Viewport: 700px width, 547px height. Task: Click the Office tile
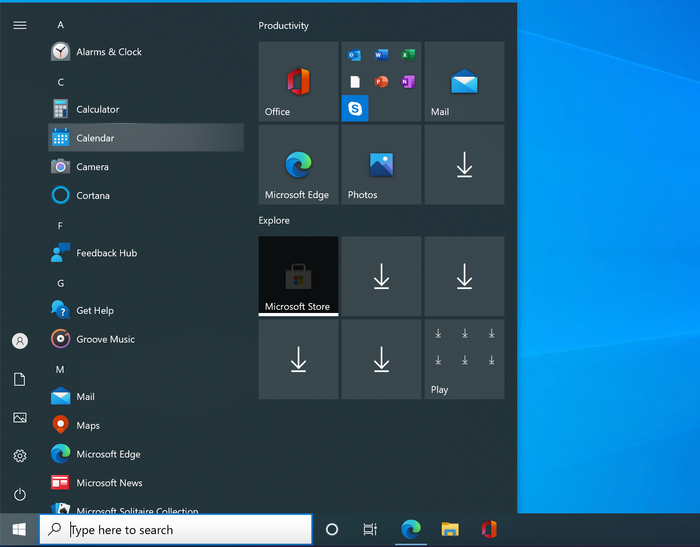click(x=298, y=81)
